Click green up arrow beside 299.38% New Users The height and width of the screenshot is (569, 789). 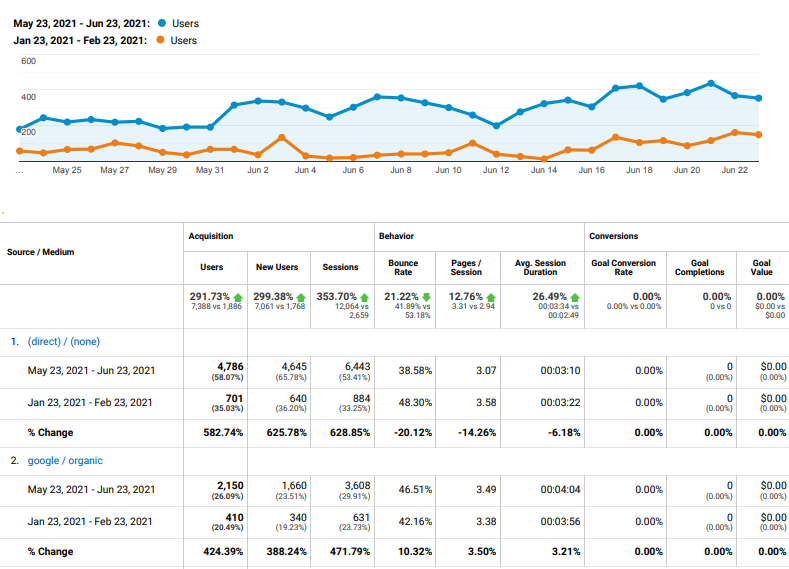tap(301, 297)
